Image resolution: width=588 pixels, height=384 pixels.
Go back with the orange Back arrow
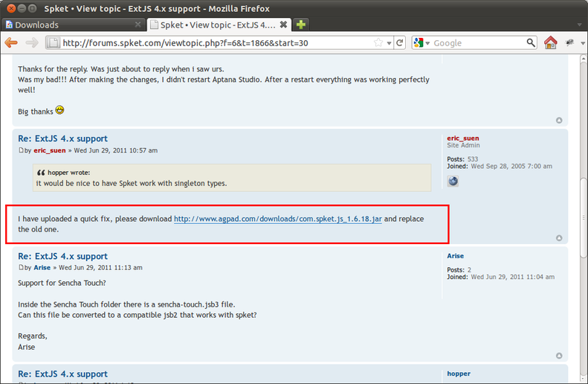pyautogui.click(x=11, y=43)
